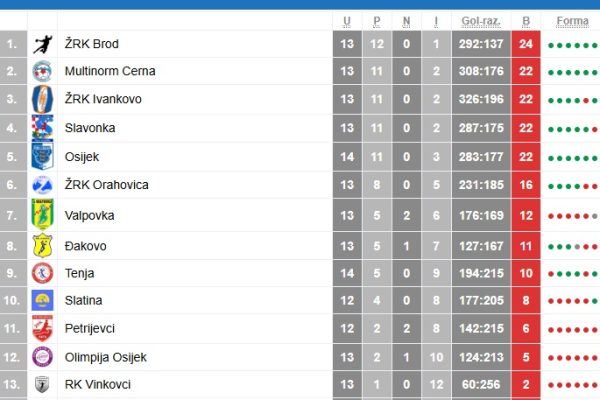
Task: Click the Tenja round red logo
Action: click(42, 273)
